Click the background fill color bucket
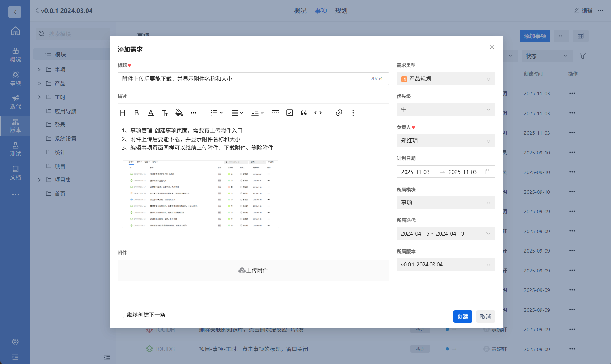The image size is (611, 364). [x=179, y=113]
